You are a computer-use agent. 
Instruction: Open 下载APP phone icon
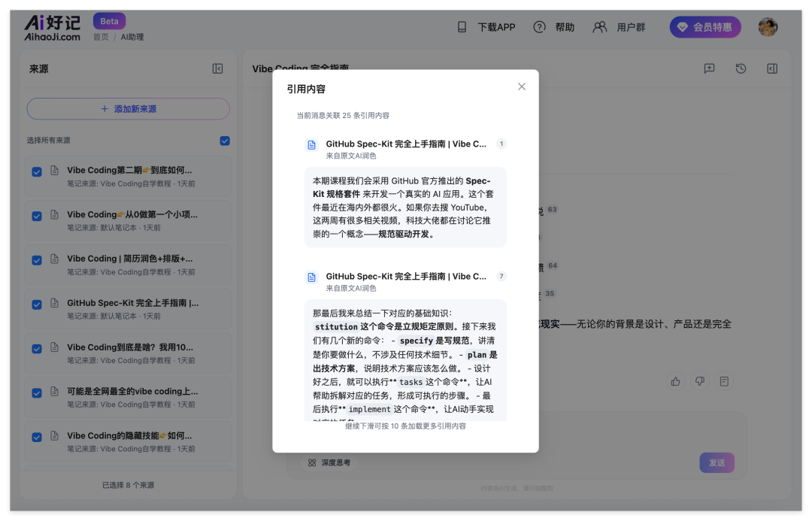(x=462, y=27)
